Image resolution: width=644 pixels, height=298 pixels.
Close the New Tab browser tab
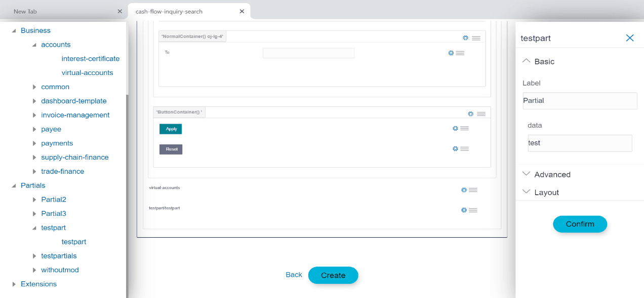click(x=119, y=11)
